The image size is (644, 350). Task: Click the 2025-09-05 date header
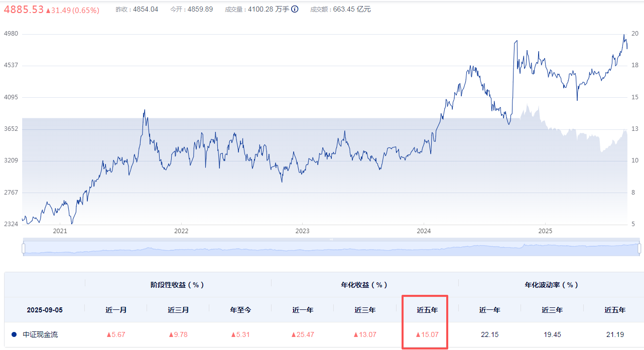point(45,310)
